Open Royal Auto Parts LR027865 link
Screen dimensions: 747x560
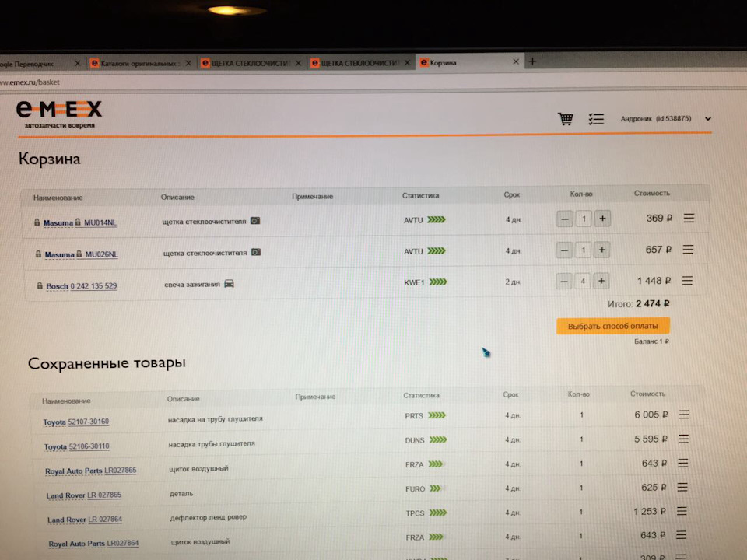[x=91, y=471]
